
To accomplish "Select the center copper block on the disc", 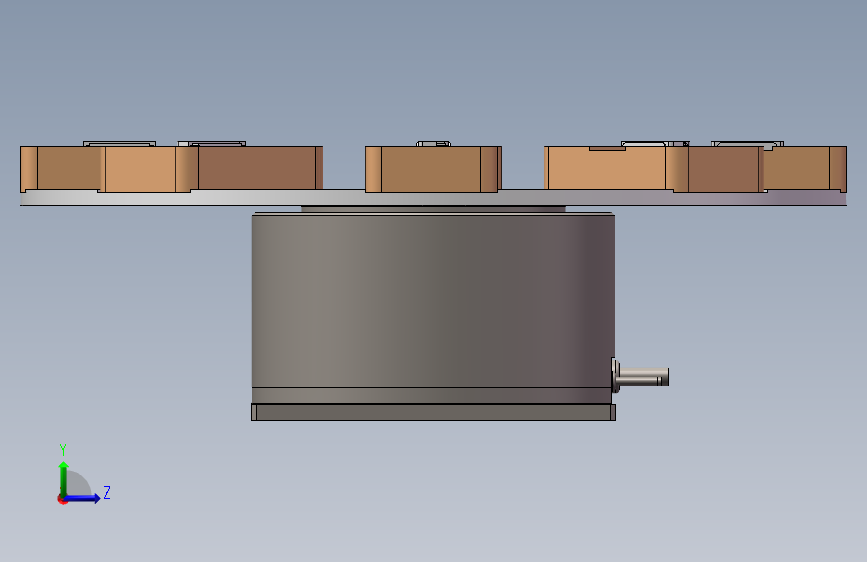I will click(433, 169).
